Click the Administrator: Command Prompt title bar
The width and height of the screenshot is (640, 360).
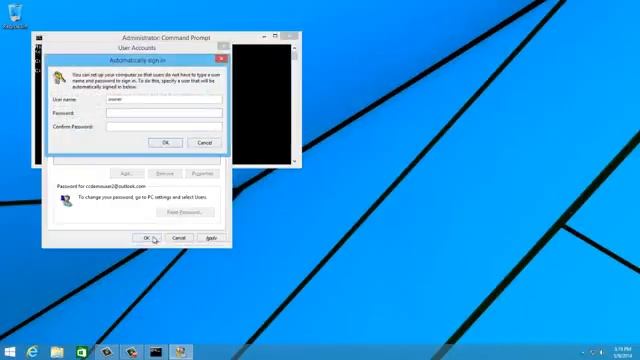click(166, 38)
